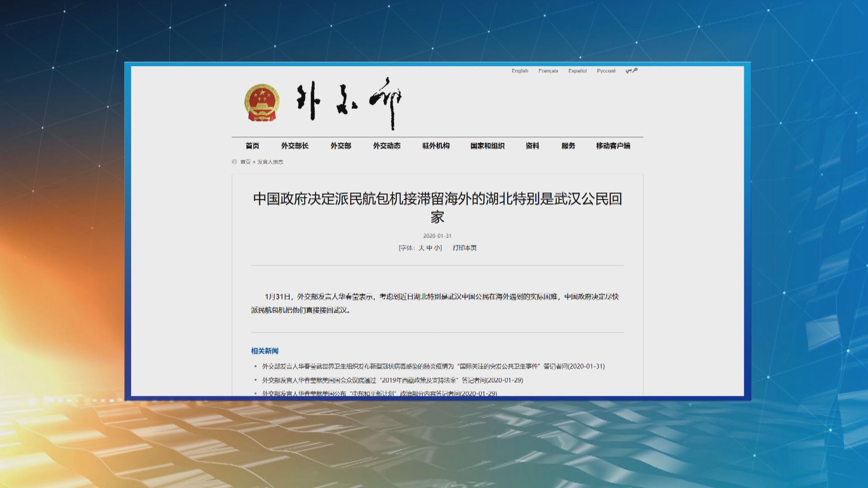This screenshot has height=488, width=868.
Task: Open the 国家和组织 menu item
Action: [x=487, y=145]
